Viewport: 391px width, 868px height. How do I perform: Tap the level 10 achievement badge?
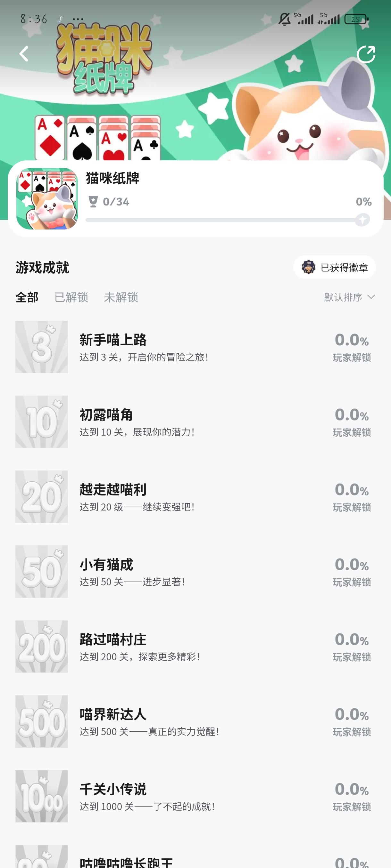click(x=41, y=422)
